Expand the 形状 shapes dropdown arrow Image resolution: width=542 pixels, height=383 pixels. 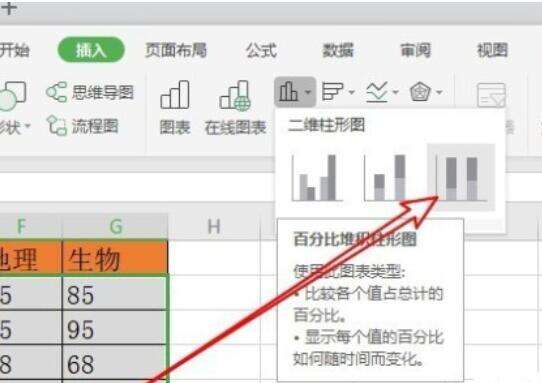pos(28,126)
